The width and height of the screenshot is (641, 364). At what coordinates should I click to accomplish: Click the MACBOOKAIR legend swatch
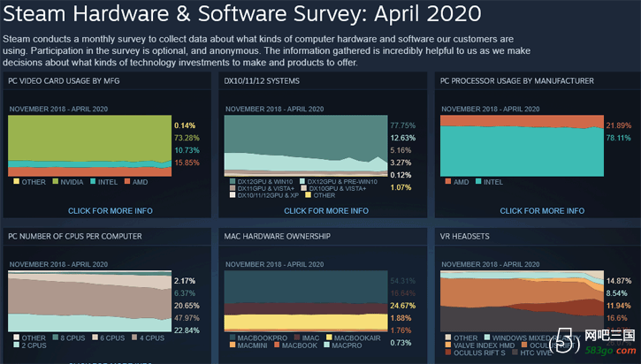[x=329, y=337]
